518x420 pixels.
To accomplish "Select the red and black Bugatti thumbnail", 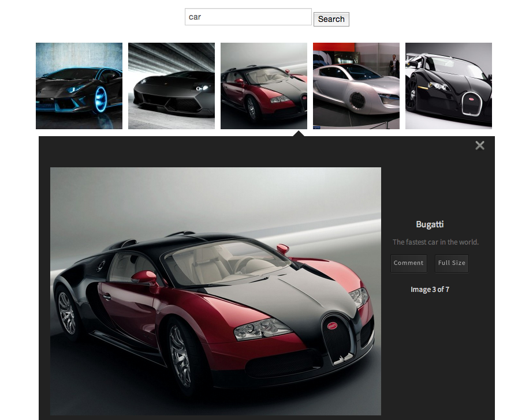I will [264, 86].
